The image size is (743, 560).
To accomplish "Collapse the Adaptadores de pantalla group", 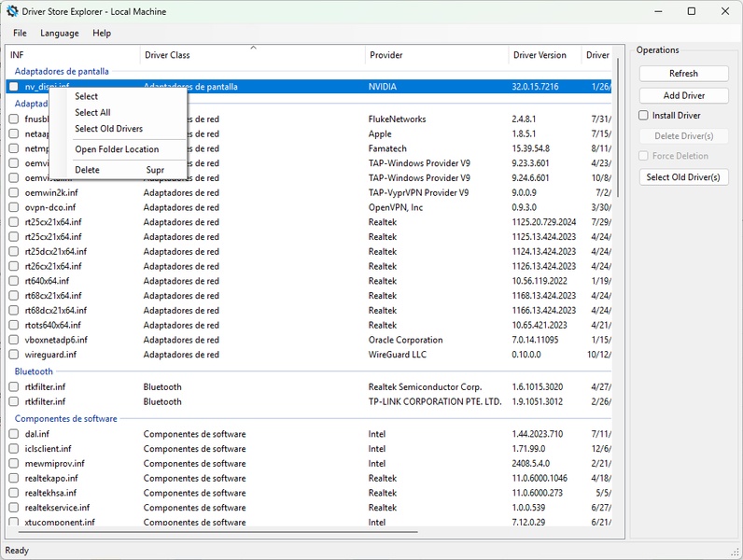I will (x=62, y=71).
